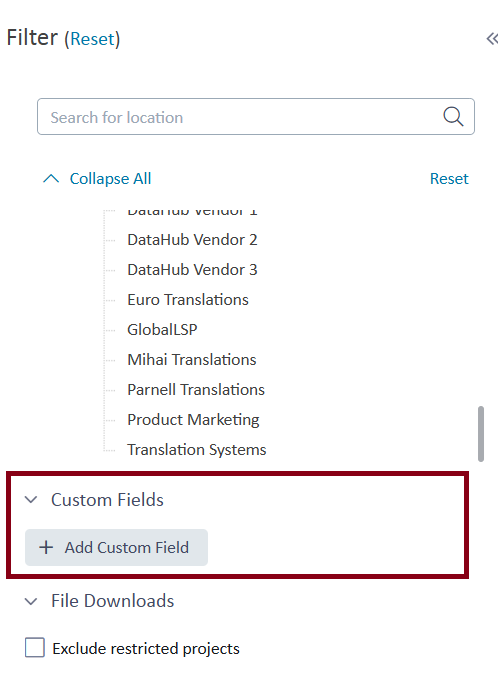
Task: Select Product Marketing location
Action: click(x=193, y=420)
